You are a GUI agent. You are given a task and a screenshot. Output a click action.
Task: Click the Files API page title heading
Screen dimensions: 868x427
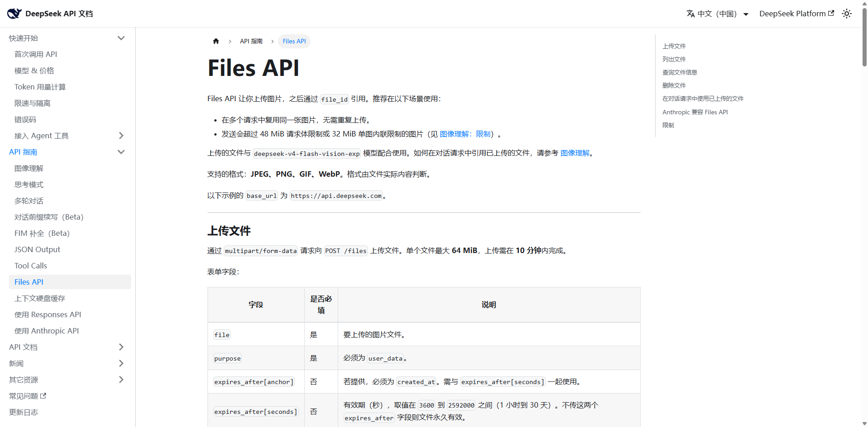pos(253,68)
